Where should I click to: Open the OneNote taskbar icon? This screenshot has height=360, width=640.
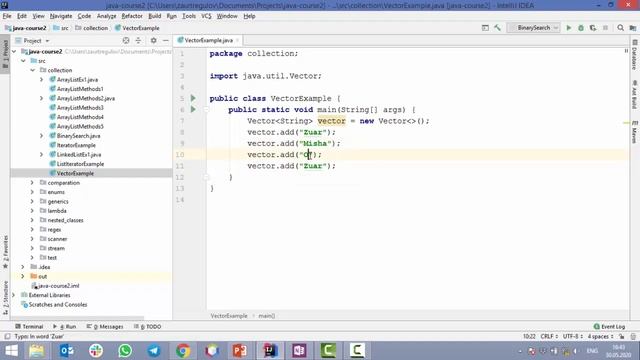tap(299, 351)
